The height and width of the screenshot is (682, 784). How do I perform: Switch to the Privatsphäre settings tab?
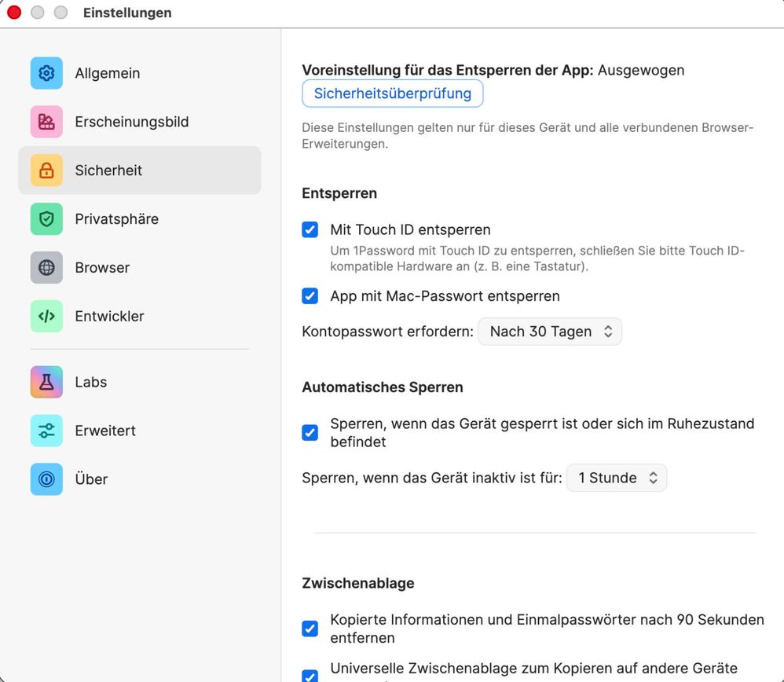[116, 219]
